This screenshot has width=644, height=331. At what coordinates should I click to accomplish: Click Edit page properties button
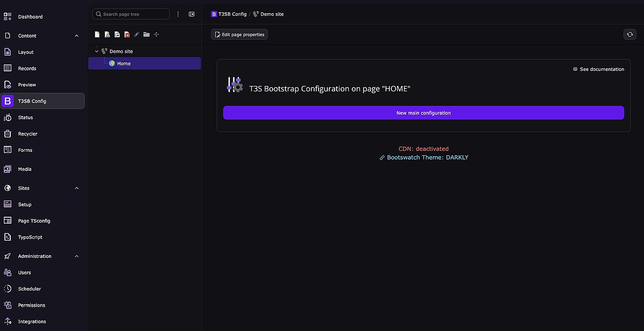tap(239, 35)
